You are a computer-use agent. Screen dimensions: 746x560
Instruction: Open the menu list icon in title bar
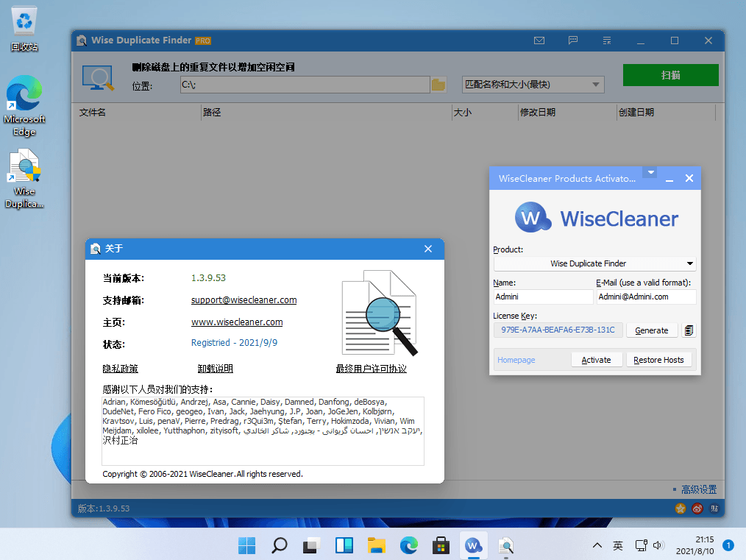pos(607,40)
